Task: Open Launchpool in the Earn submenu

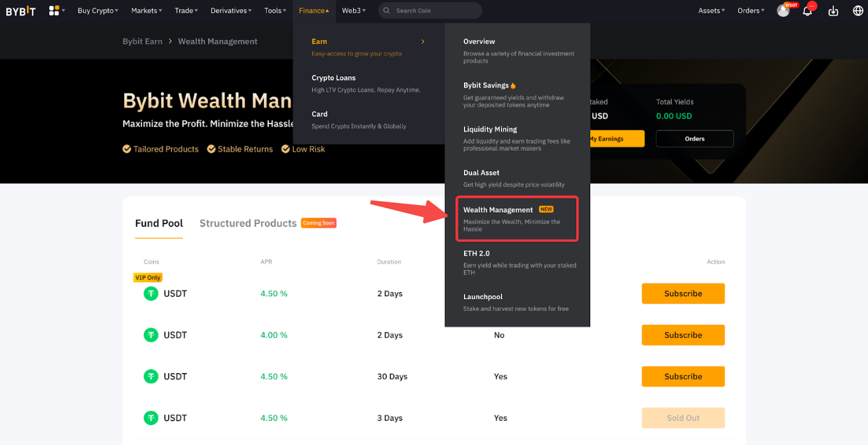Action: [517, 302]
